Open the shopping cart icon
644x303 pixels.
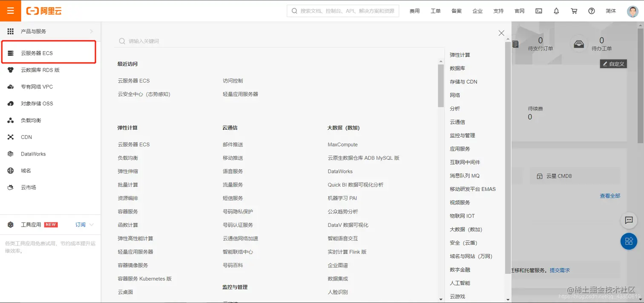574,11
